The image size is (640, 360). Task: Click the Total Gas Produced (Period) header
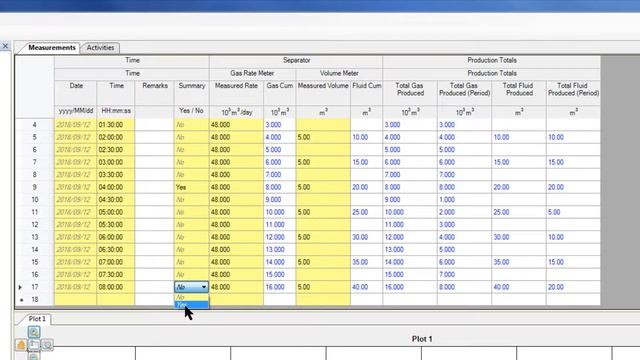click(464, 93)
